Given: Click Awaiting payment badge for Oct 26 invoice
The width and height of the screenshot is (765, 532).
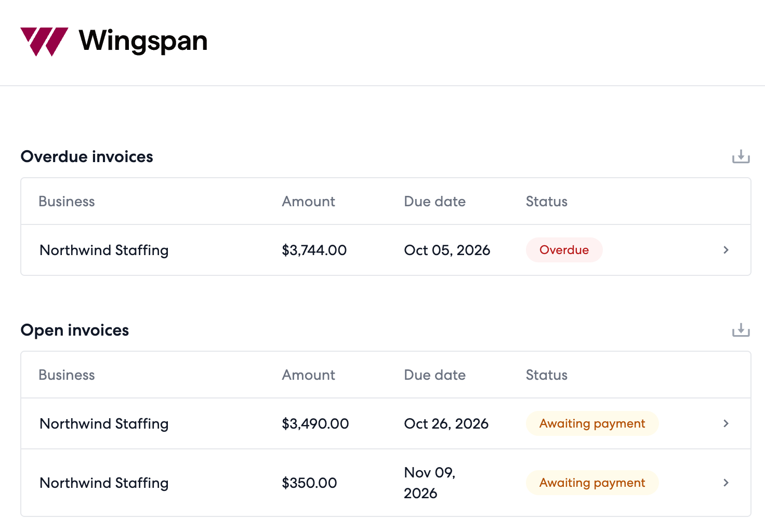Looking at the screenshot, I should pyautogui.click(x=592, y=423).
